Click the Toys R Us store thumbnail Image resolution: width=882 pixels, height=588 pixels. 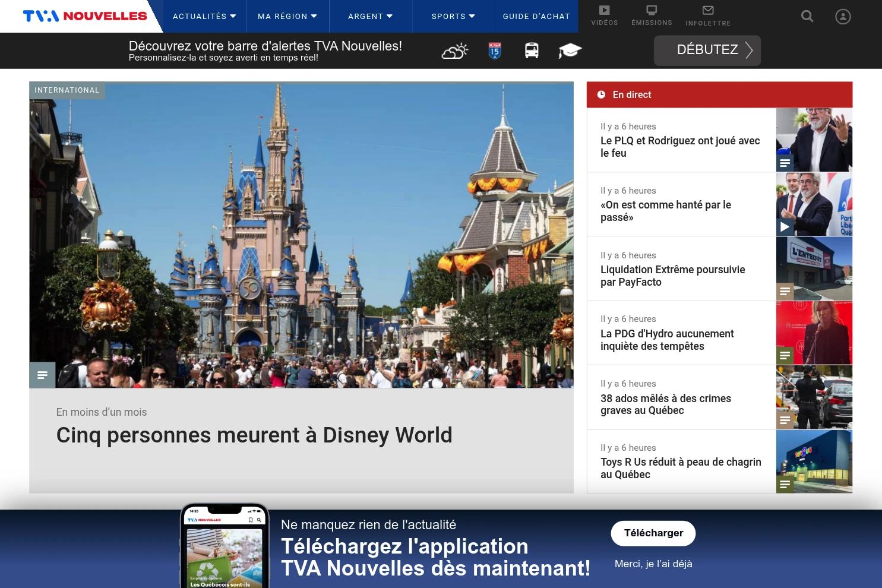(814, 461)
